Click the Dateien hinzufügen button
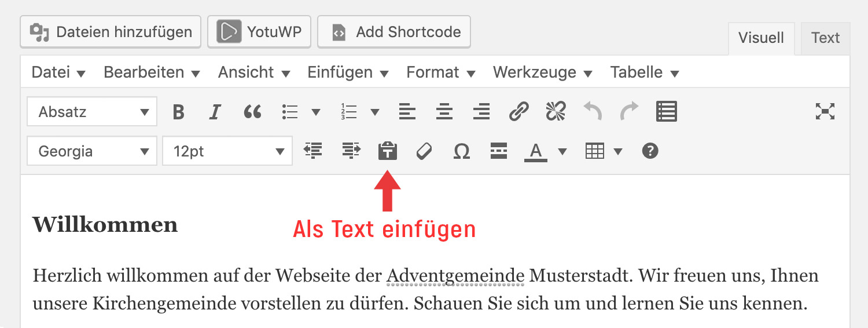Image resolution: width=868 pixels, height=328 pixels. [111, 32]
